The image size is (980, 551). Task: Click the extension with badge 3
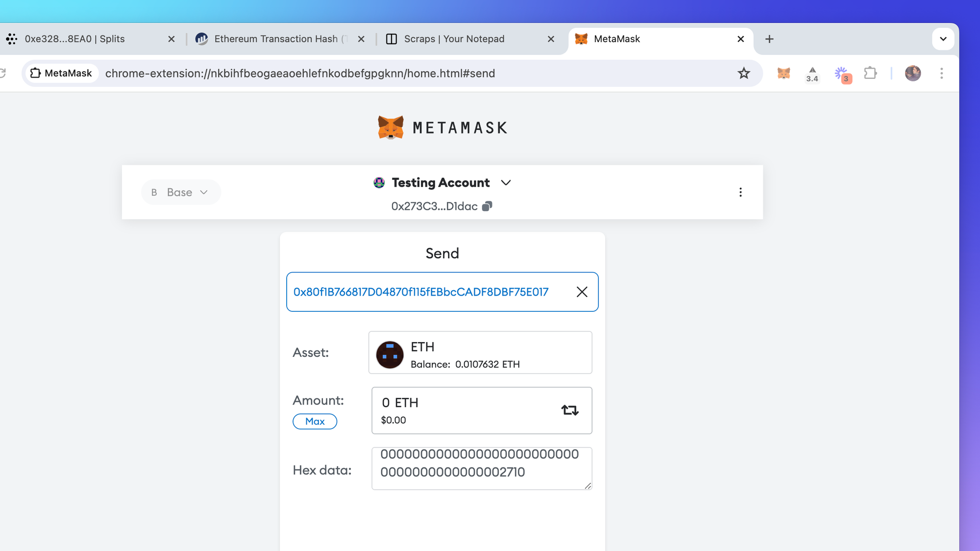pos(842,74)
